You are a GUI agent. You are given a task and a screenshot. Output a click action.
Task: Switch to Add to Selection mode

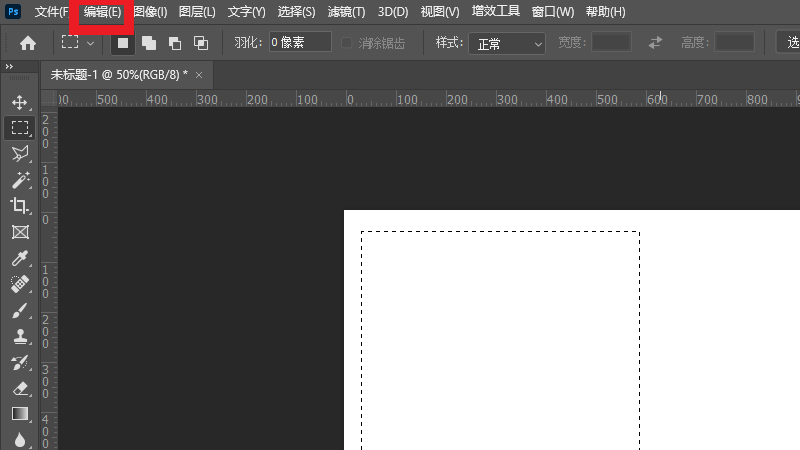point(148,43)
